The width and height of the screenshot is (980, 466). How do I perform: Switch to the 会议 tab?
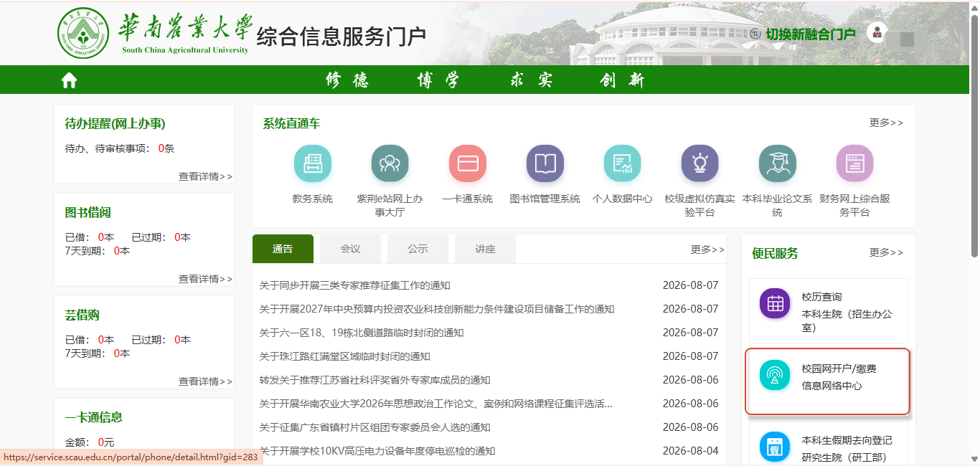pos(350,249)
